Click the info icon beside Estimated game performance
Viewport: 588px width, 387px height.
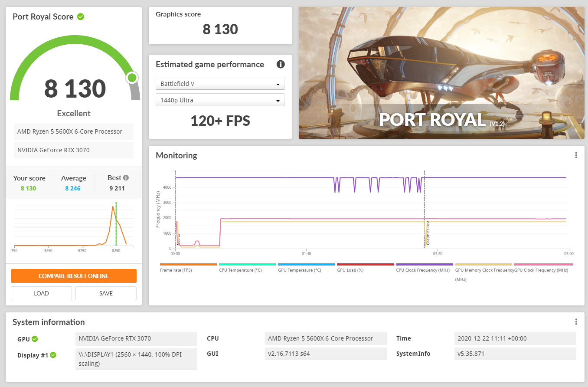tap(281, 65)
